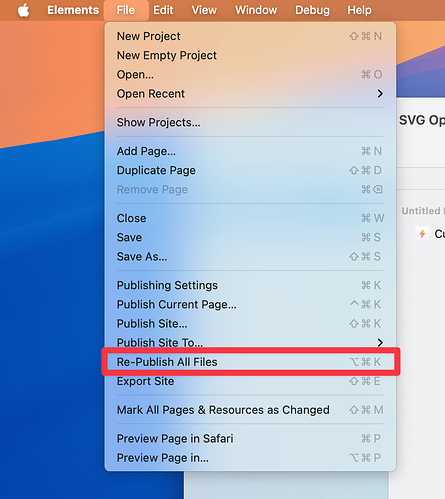Select Save As...
Screen dimensions: 445x499
coord(250,256)
